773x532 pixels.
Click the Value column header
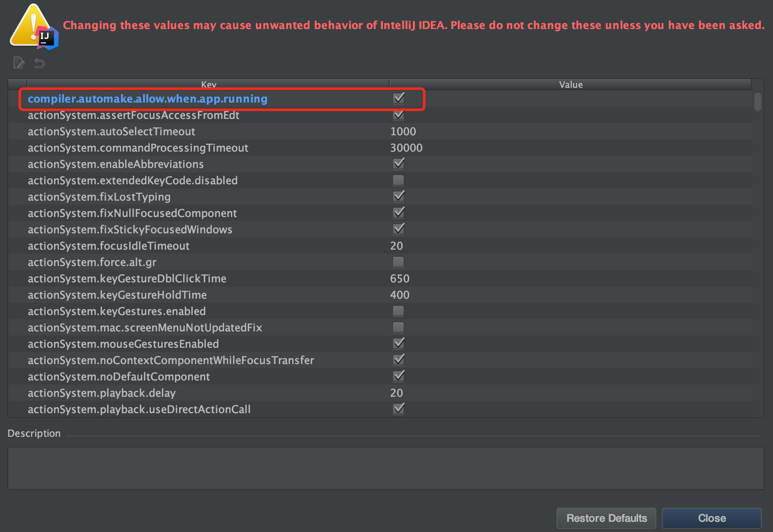tap(571, 84)
